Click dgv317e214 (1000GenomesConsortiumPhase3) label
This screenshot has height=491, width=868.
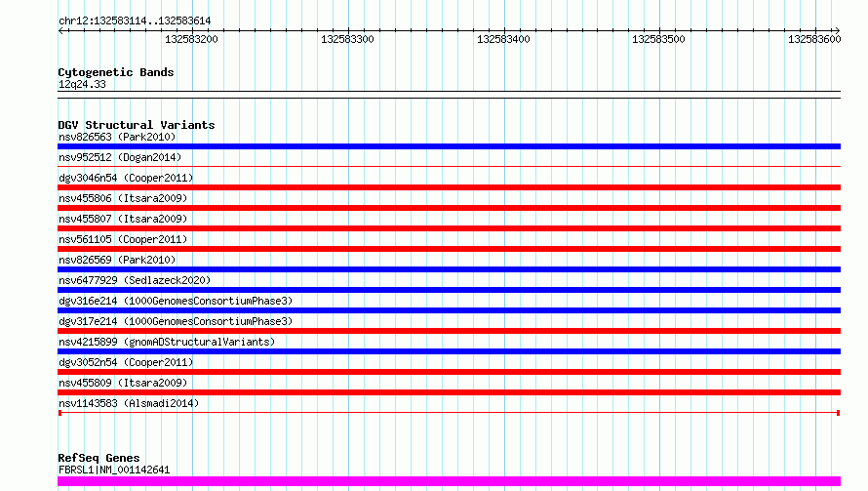tap(176, 321)
